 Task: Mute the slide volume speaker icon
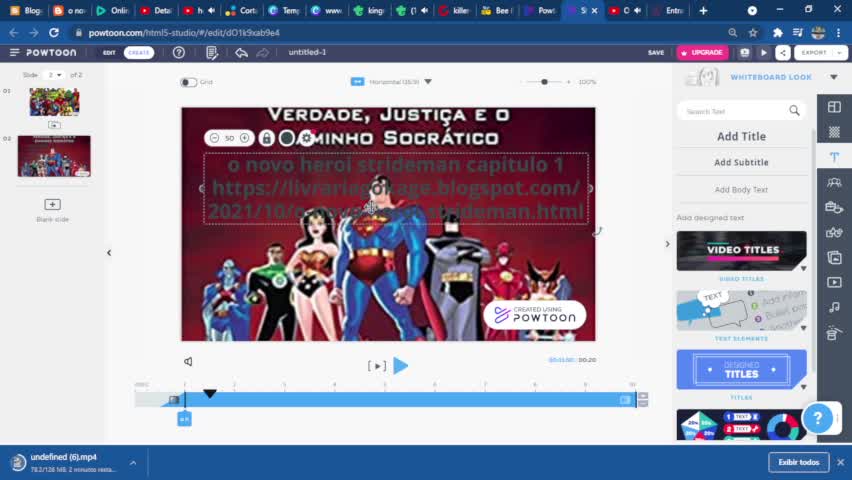188,361
